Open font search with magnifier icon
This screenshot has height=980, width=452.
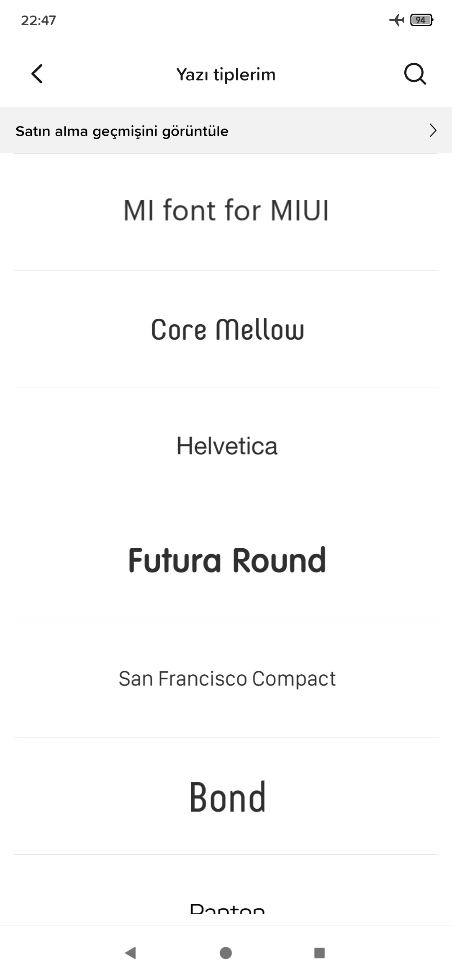415,74
